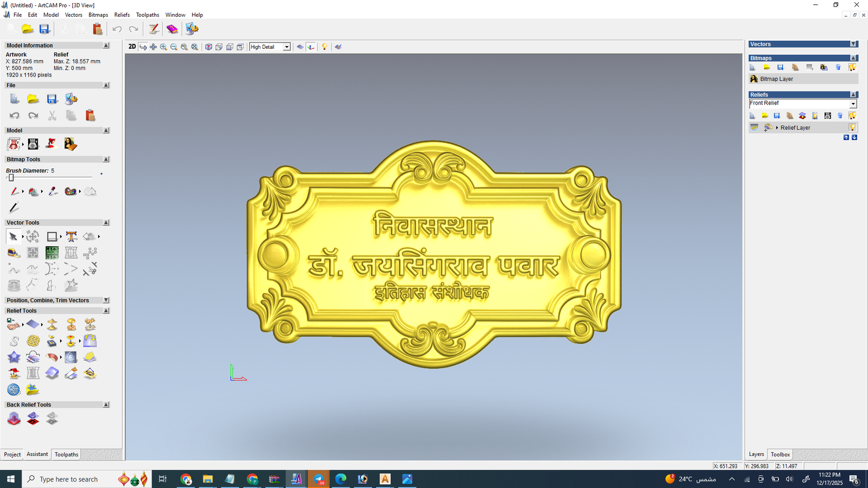Click the Flood Fill paint bucket tool

click(x=33, y=191)
